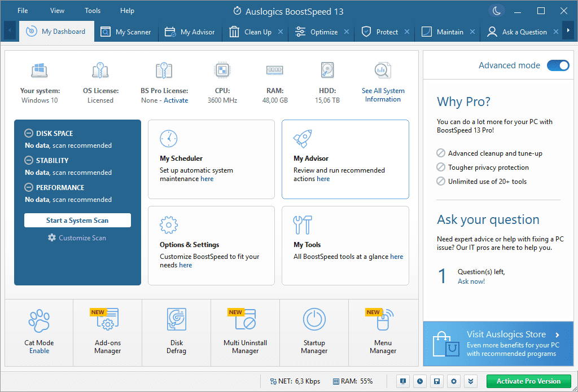Expand the status bar double-chevron
Viewport: 578px width, 392px height.
[x=471, y=381]
